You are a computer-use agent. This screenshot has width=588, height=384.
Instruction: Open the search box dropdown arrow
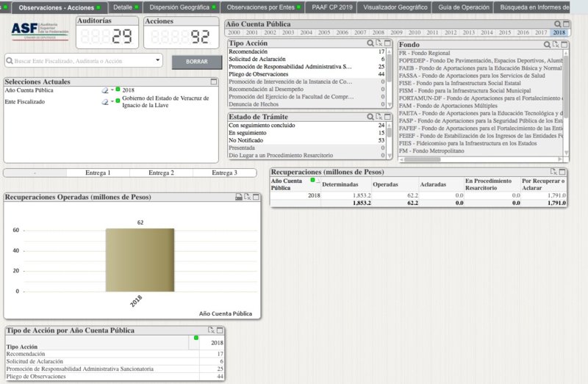coord(158,62)
